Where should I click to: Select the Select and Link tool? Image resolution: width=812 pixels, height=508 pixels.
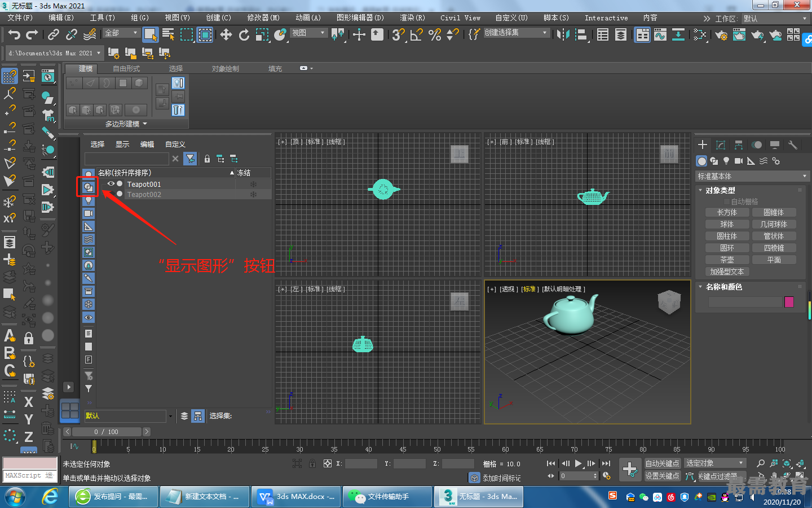(x=54, y=34)
